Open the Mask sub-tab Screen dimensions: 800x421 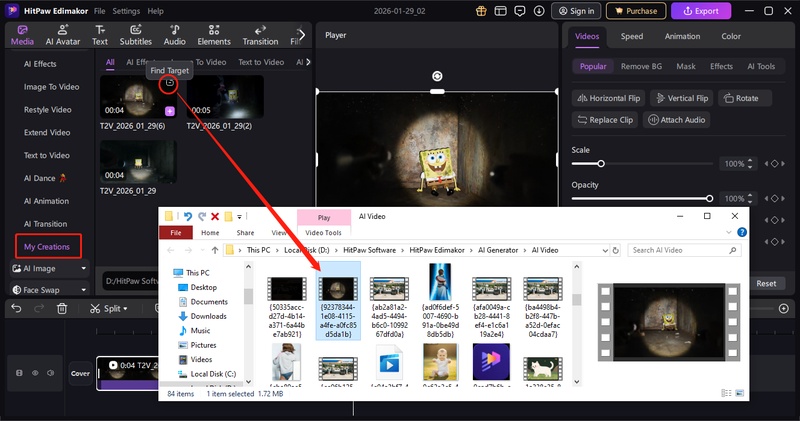[x=686, y=66]
